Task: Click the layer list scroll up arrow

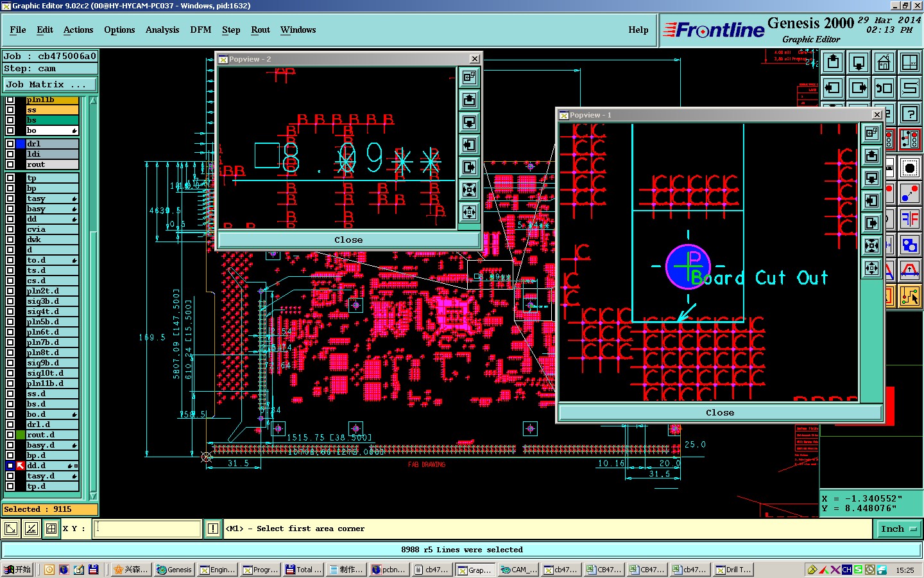Action: [x=94, y=101]
